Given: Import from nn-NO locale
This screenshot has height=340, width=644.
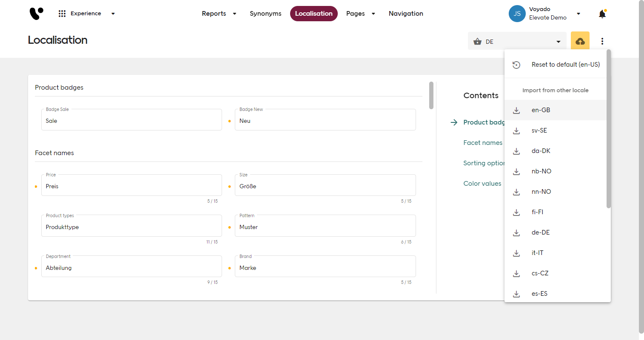Looking at the screenshot, I should (x=556, y=192).
